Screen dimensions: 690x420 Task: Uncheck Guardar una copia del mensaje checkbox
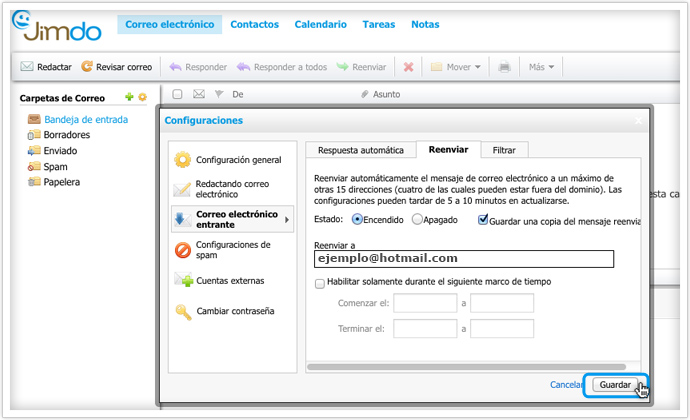[x=483, y=219]
